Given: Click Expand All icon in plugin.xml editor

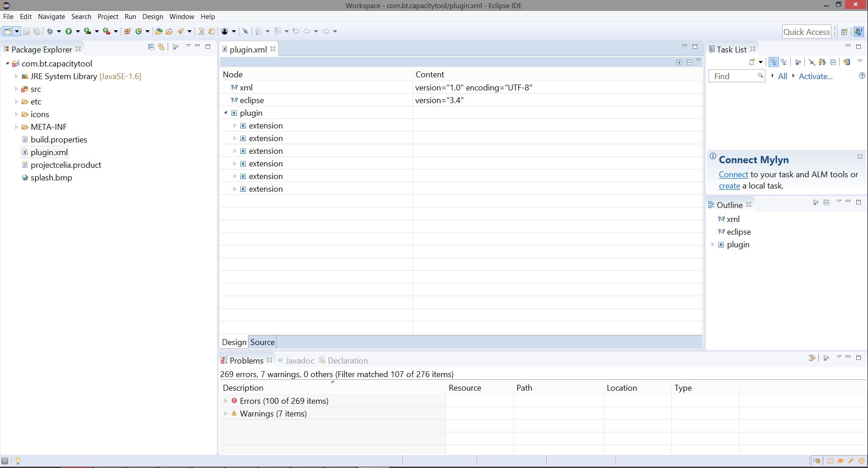Looking at the screenshot, I should click(x=679, y=62).
